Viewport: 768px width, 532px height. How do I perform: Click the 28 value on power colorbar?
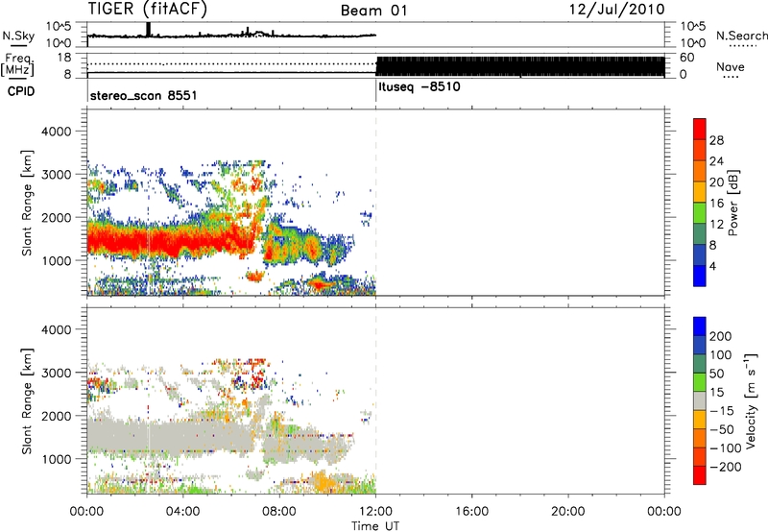tap(716, 140)
